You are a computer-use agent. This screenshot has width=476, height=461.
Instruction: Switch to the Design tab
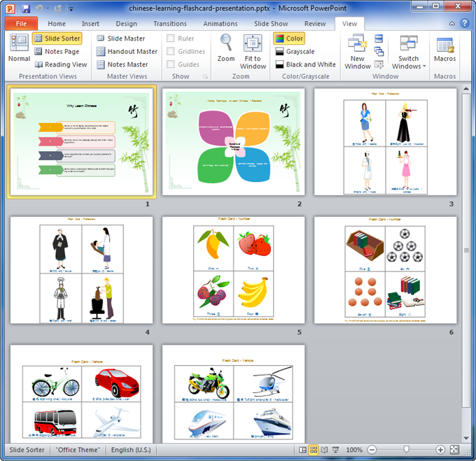click(126, 24)
